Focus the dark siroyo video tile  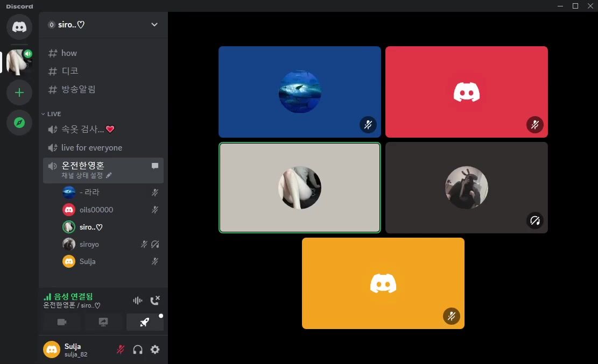467,188
